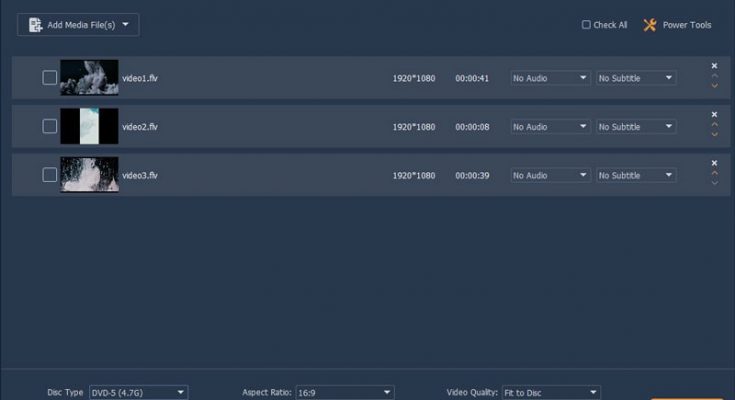The image size is (735, 400).
Task: Open the Disc Type DVD-5 dropdown
Action: (138, 393)
